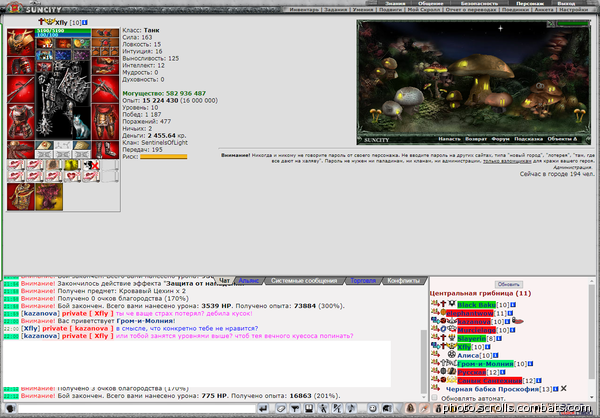
Task: Open the Умения menu item
Action: [363, 10]
